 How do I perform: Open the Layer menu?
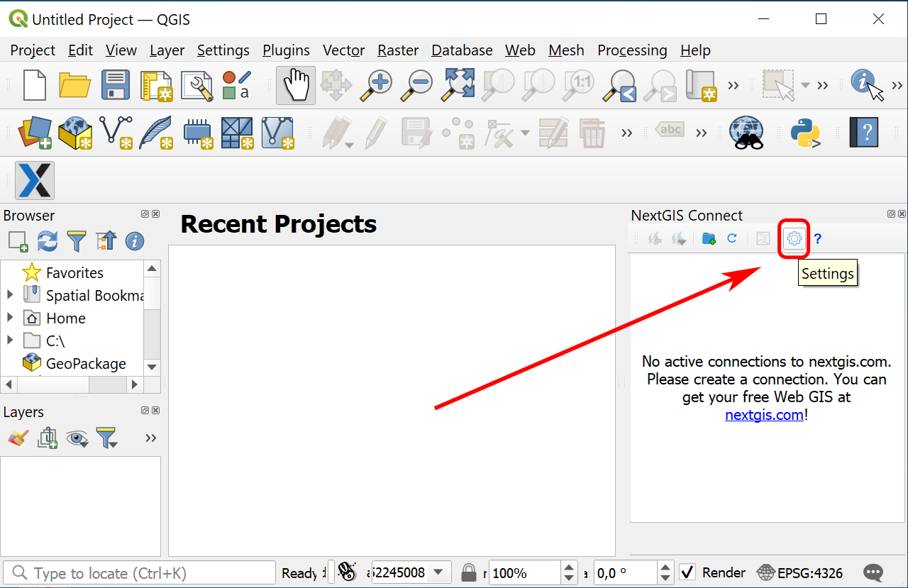pyautogui.click(x=167, y=50)
